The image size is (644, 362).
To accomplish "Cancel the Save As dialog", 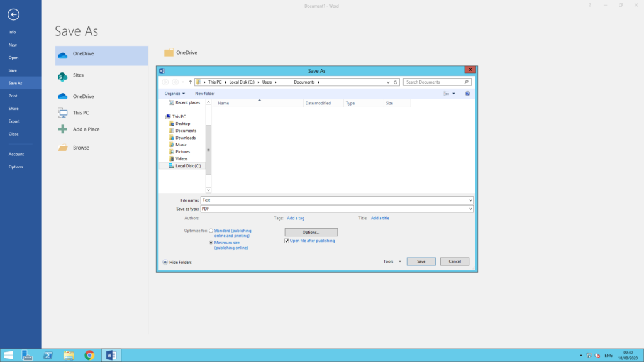I will click(x=454, y=261).
